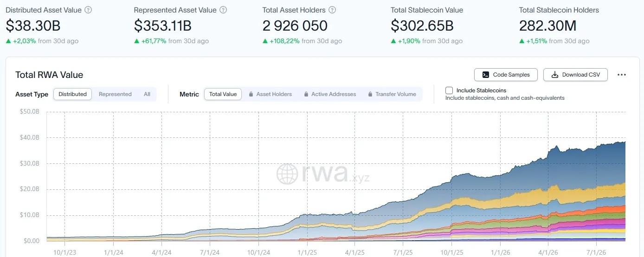The width and height of the screenshot is (644, 257).
Task: Click the Represented Asset Value help icon
Action: point(224,10)
